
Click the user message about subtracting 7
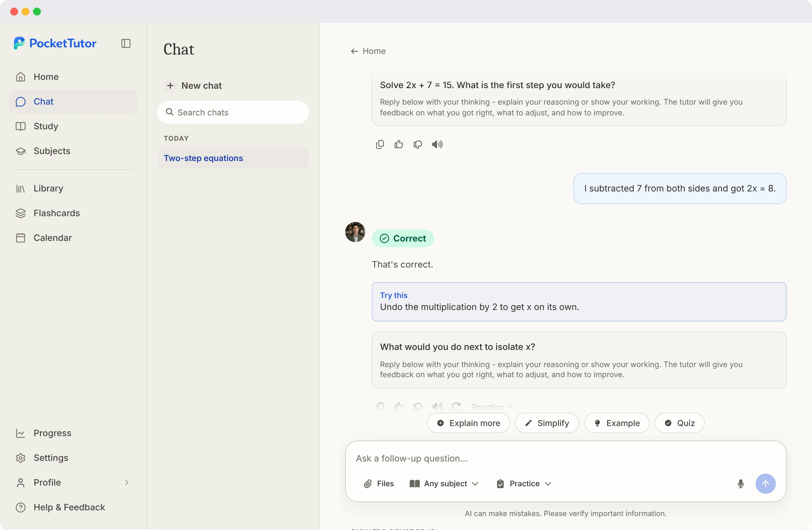680,189
